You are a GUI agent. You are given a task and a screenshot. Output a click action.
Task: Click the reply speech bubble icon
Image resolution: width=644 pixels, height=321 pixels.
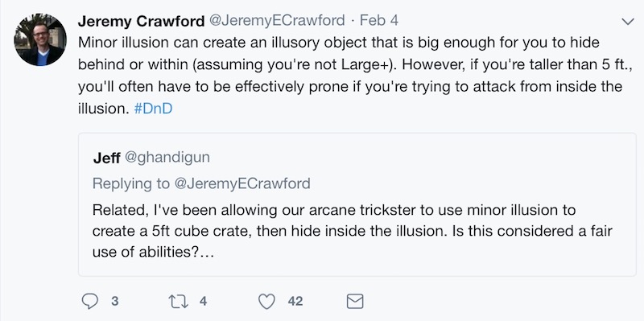(x=90, y=302)
